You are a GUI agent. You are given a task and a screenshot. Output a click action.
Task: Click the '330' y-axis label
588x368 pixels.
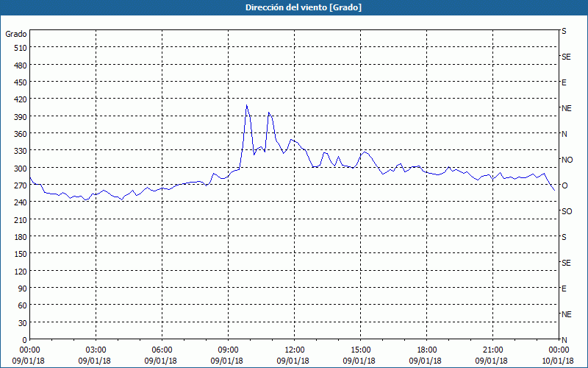21,151
